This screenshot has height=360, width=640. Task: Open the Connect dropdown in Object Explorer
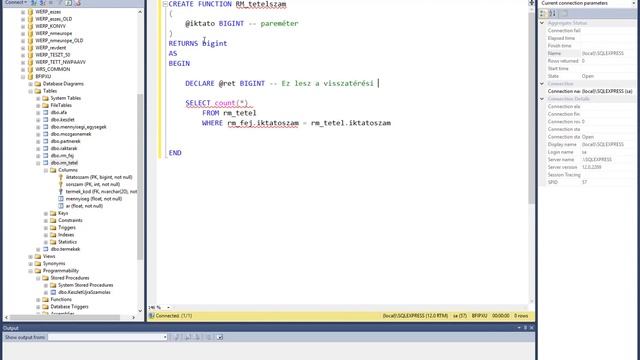pos(16,2)
